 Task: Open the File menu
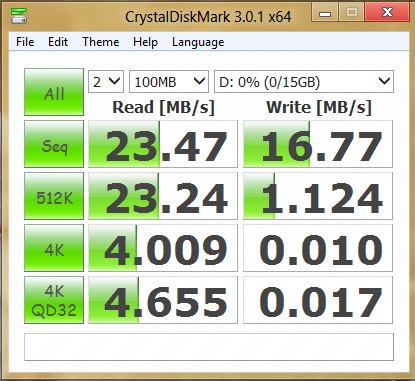click(25, 42)
